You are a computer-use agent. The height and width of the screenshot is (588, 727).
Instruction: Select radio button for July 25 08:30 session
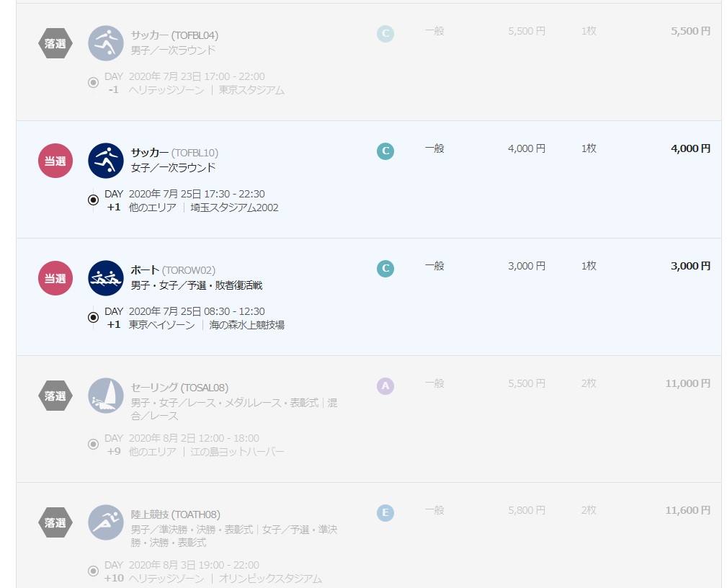click(93, 317)
